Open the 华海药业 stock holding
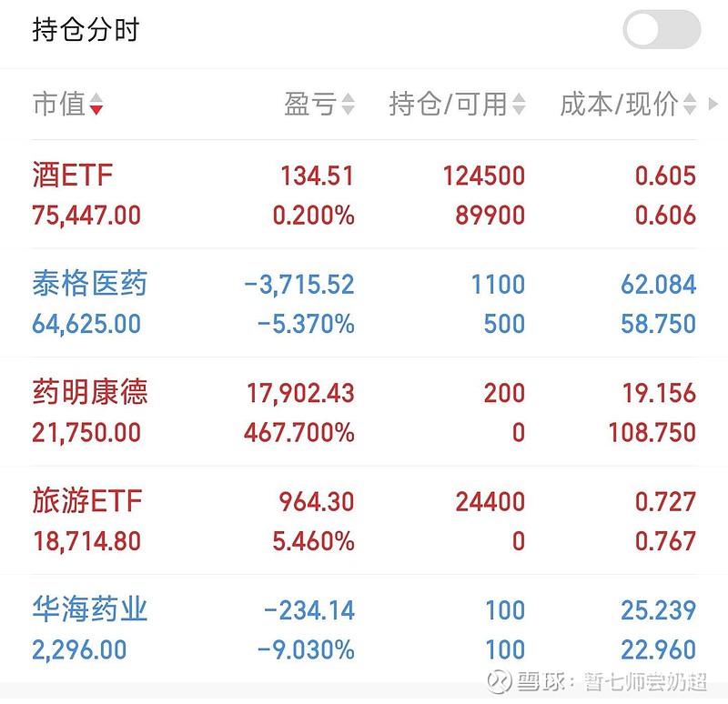Screen dimensions: 728x704 click(89, 609)
